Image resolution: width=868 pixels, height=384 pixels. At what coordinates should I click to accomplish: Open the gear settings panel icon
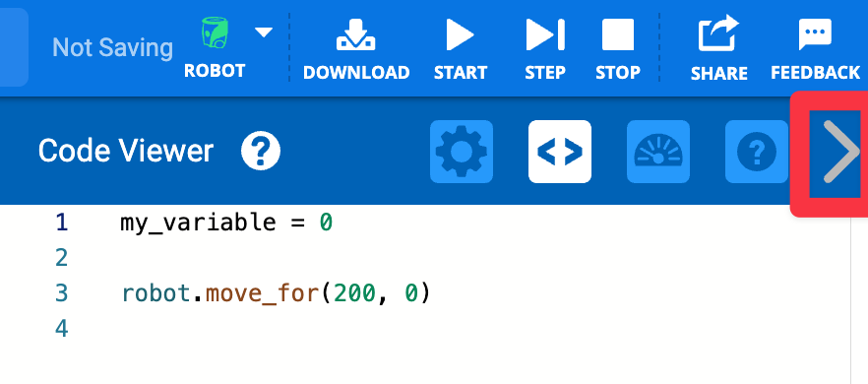click(462, 152)
